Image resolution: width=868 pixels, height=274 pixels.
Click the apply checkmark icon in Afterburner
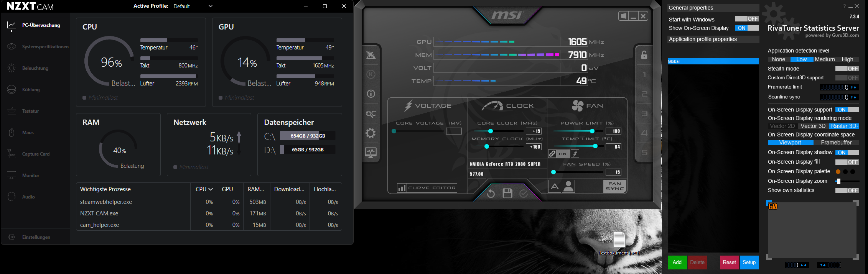524,194
